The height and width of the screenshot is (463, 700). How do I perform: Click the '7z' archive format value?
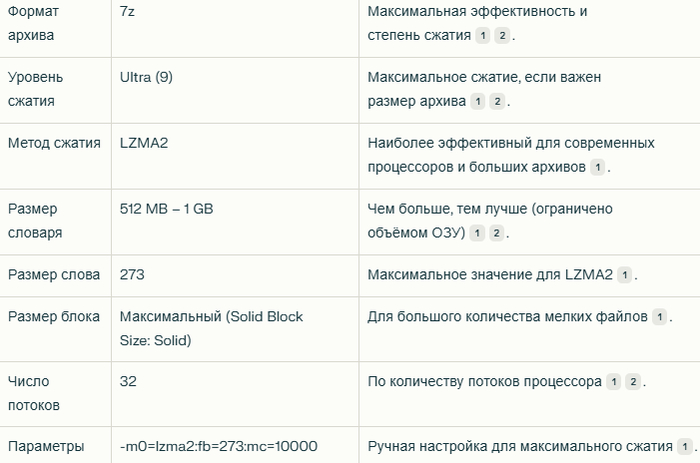coord(127,11)
